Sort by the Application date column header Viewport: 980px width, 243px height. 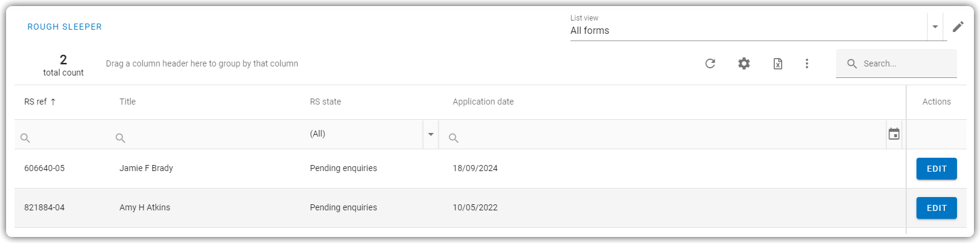pos(483,102)
